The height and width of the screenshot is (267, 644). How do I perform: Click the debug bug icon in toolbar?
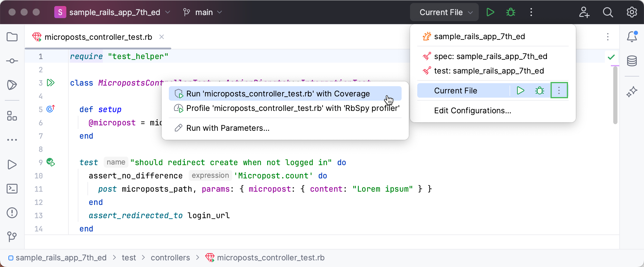pos(510,12)
